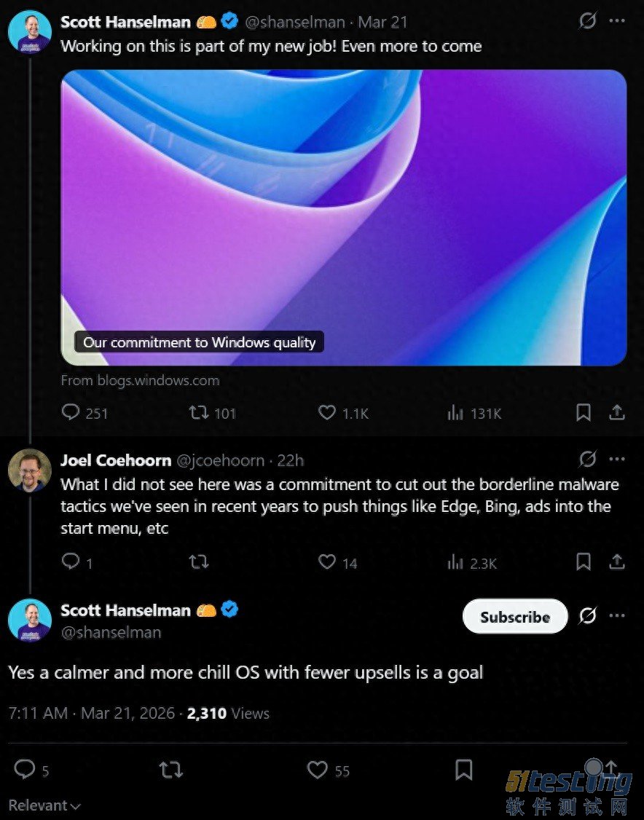Bookmark the calmer OS reply

click(x=463, y=770)
